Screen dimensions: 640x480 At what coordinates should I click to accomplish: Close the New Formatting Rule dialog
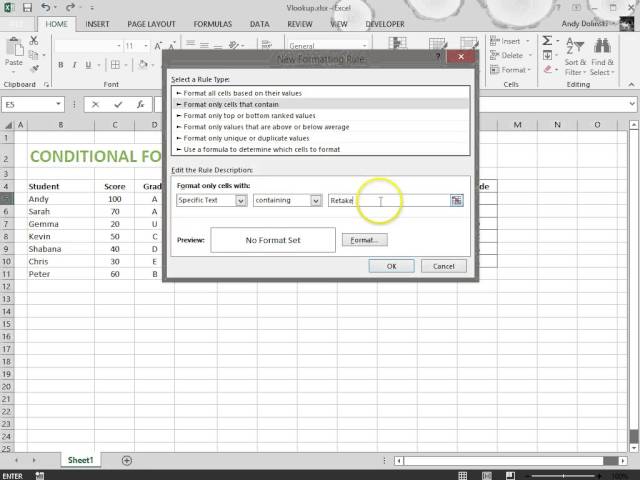point(461,57)
